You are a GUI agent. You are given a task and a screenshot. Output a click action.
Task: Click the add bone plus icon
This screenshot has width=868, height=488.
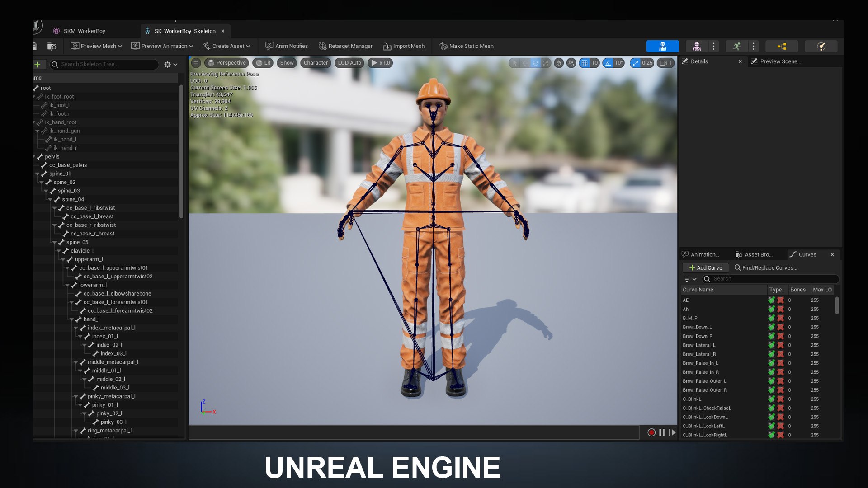click(x=37, y=64)
